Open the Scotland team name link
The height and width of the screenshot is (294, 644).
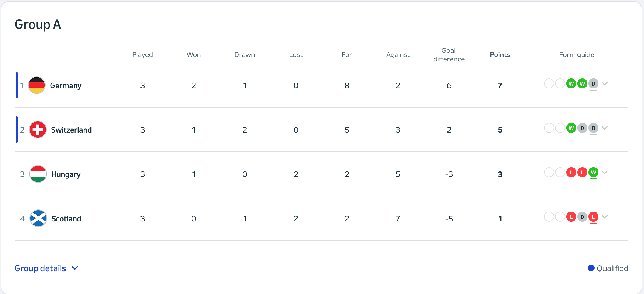(x=66, y=219)
